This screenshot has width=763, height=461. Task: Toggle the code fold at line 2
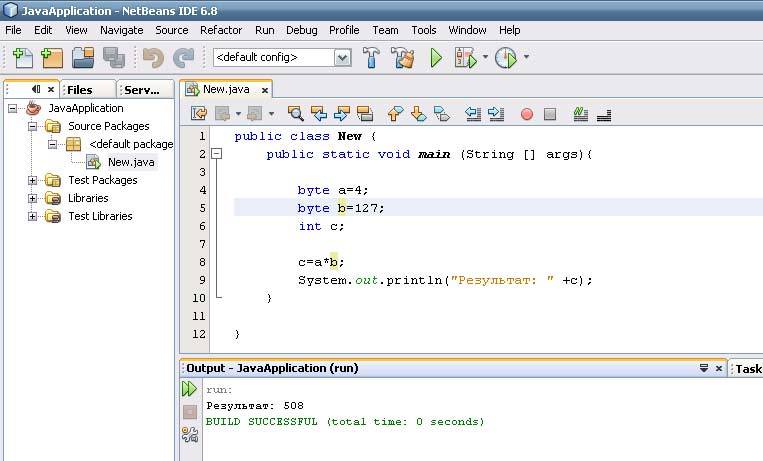(x=215, y=154)
